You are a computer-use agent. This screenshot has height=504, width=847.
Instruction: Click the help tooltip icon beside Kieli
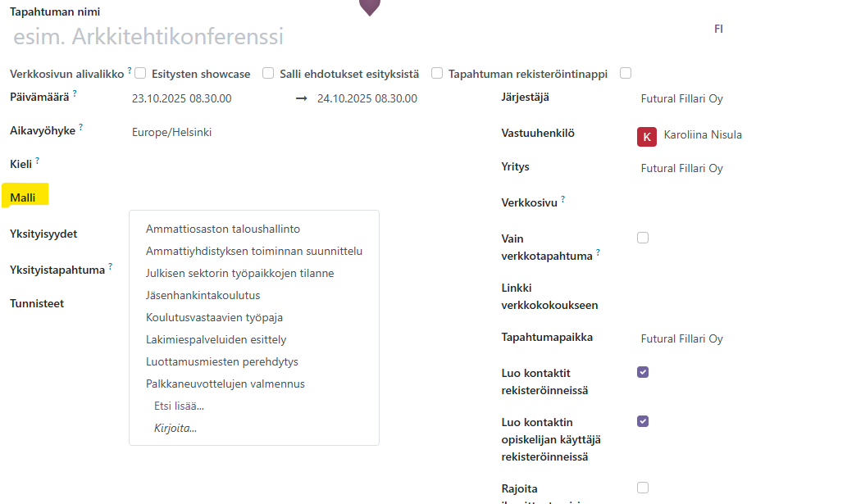point(37,161)
